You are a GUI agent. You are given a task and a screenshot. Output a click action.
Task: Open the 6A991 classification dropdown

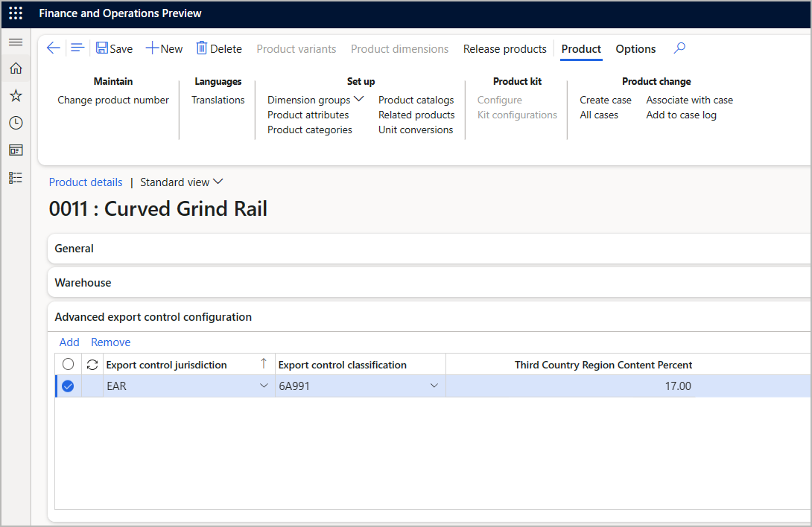point(434,386)
